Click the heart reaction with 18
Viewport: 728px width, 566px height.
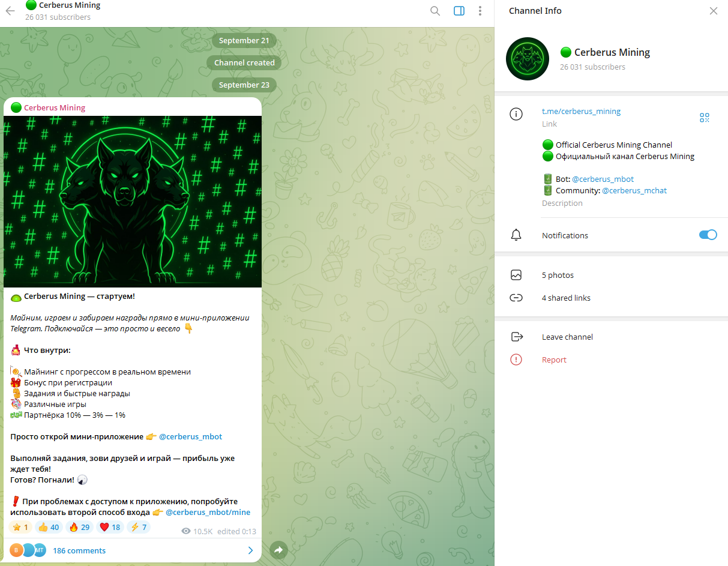(110, 527)
